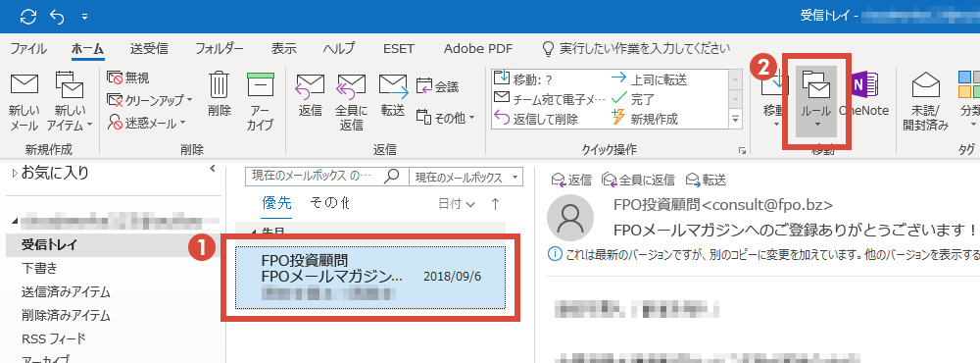The height and width of the screenshot is (363, 980).
Task: Open the 受信トレイ folder
Action: point(114,245)
